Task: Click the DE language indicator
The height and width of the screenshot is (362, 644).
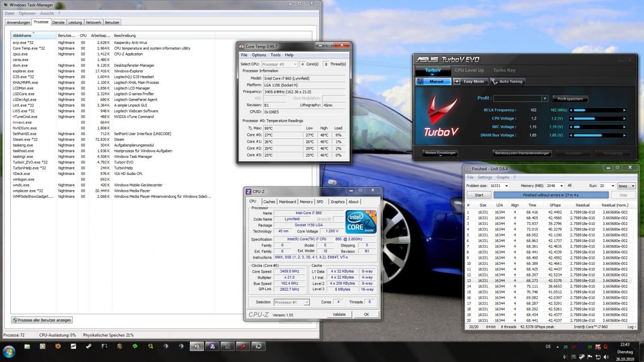Action: [x=548, y=347]
